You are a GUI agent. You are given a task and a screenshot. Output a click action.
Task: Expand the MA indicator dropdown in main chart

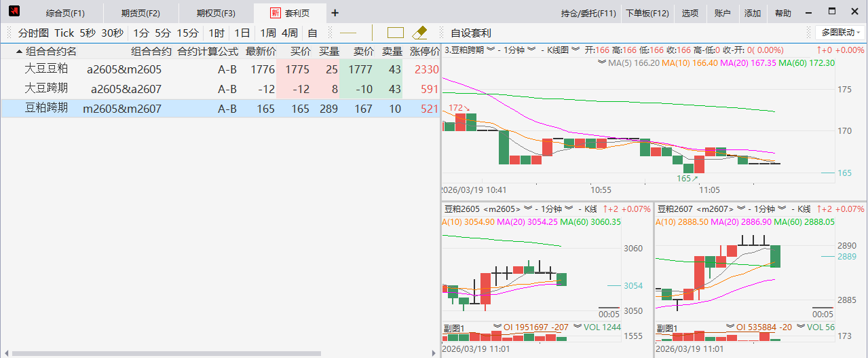[x=601, y=62]
